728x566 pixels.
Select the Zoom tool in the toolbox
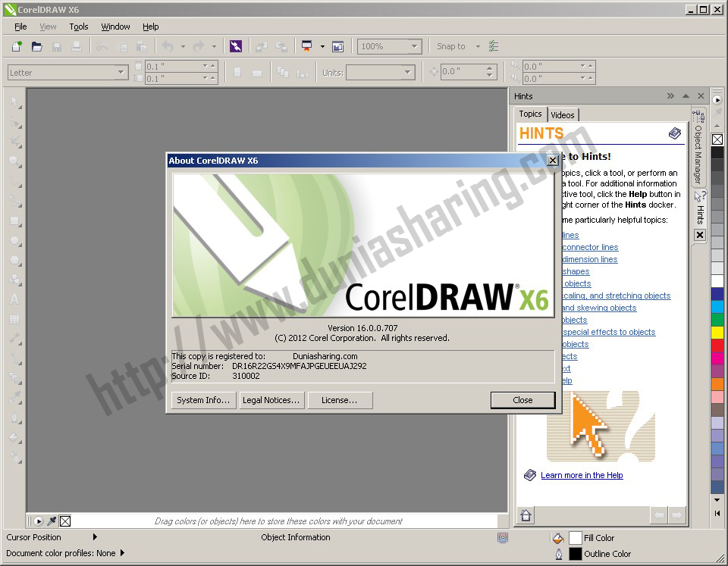click(16, 162)
